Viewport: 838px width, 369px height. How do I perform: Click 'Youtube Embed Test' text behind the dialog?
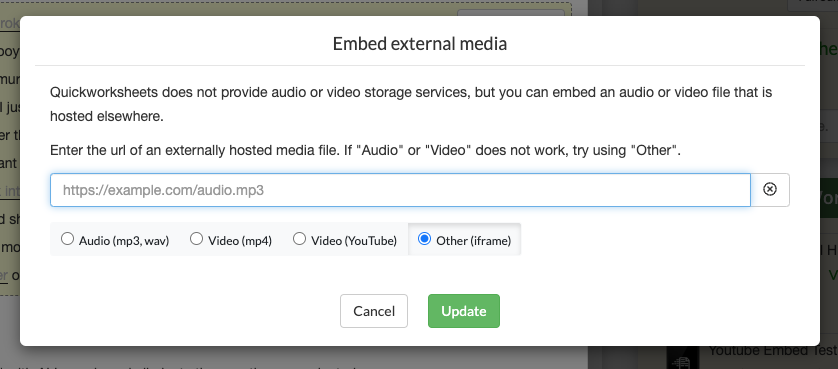(x=773, y=350)
